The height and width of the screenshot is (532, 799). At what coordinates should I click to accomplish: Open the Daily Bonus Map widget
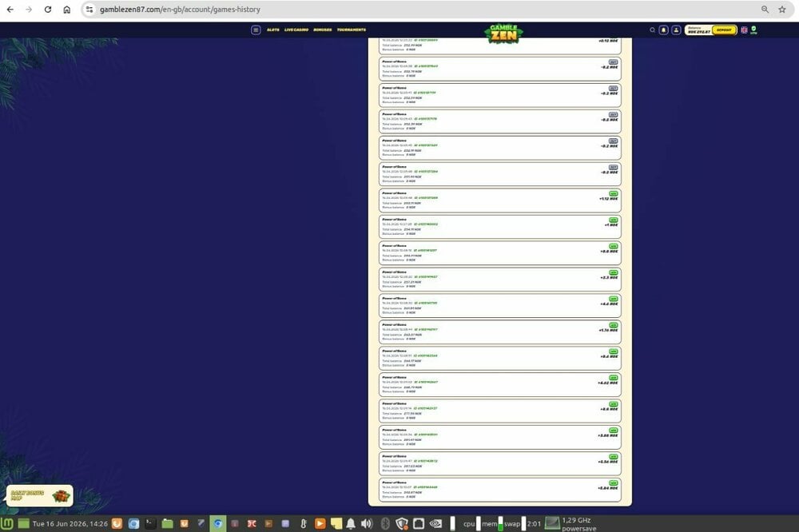coord(39,495)
